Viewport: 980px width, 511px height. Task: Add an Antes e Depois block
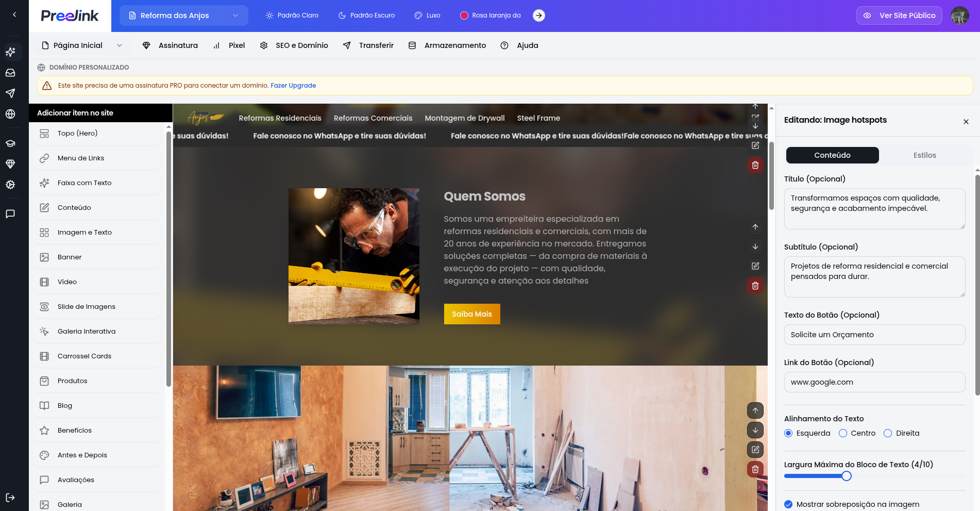click(x=97, y=455)
